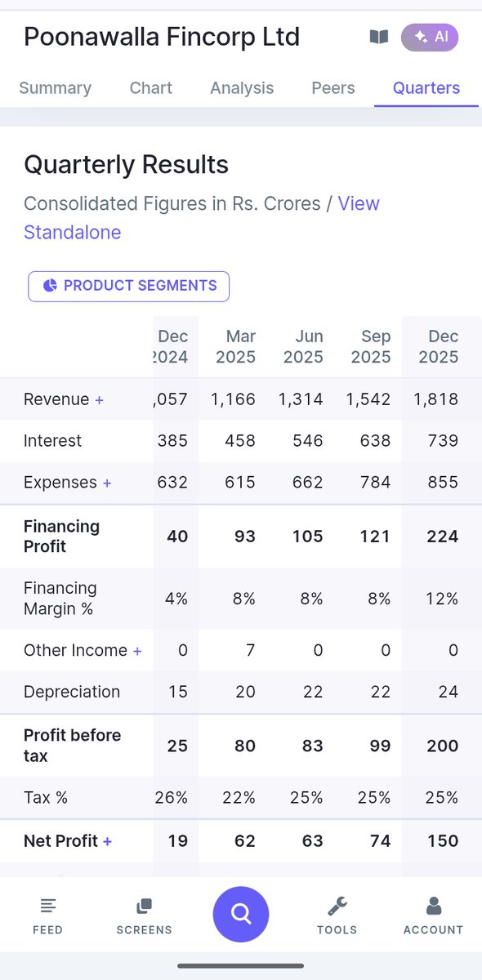Open the Analysis tab

click(x=242, y=88)
